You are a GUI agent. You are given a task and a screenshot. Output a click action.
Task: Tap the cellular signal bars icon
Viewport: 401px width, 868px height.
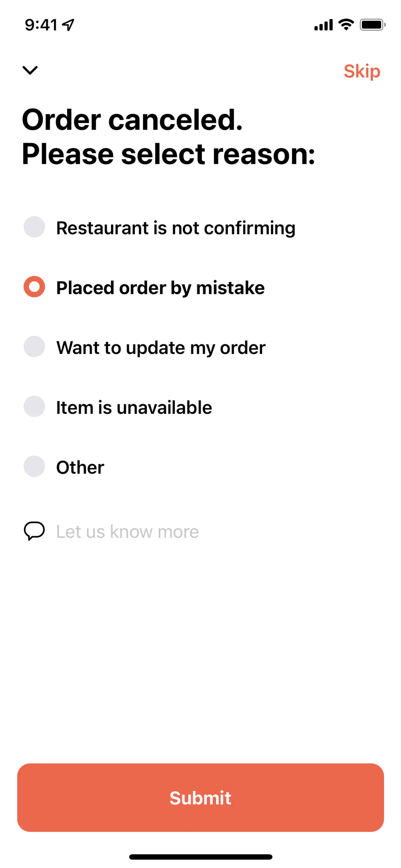coord(323,25)
